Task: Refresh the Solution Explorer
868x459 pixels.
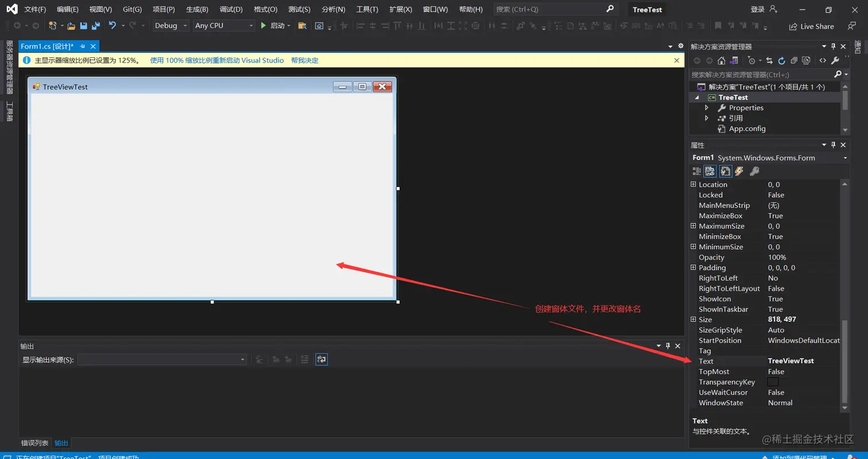Action: 781,60
